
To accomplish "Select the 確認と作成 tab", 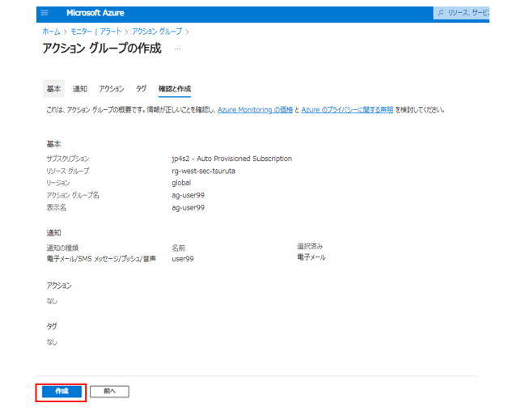I will pyautogui.click(x=175, y=89).
